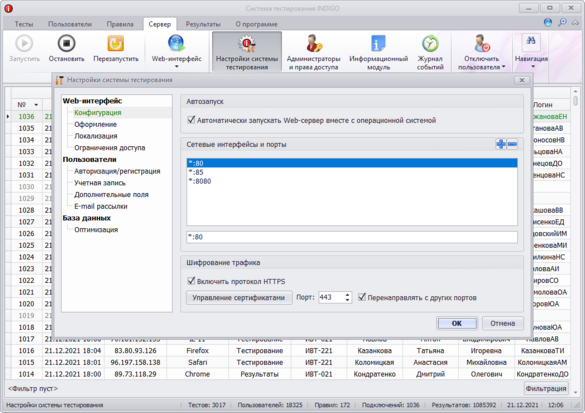The width and height of the screenshot is (585, 413).
Task: Increase the HTTPS port stepper value
Action: click(x=347, y=294)
